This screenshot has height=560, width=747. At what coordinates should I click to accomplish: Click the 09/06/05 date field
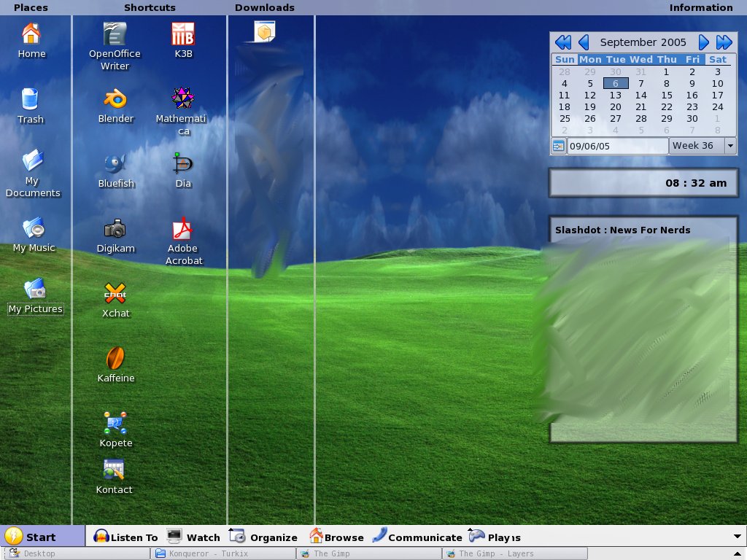pyautogui.click(x=618, y=146)
